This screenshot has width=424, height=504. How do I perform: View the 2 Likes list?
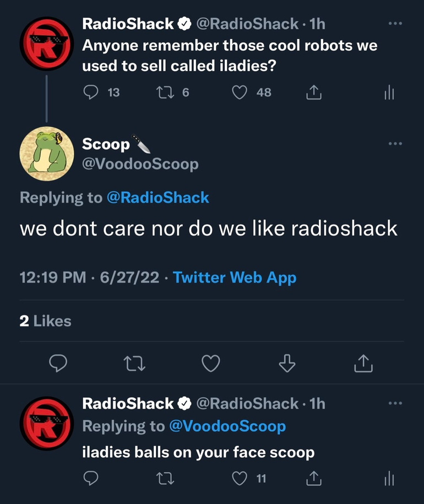coord(45,321)
